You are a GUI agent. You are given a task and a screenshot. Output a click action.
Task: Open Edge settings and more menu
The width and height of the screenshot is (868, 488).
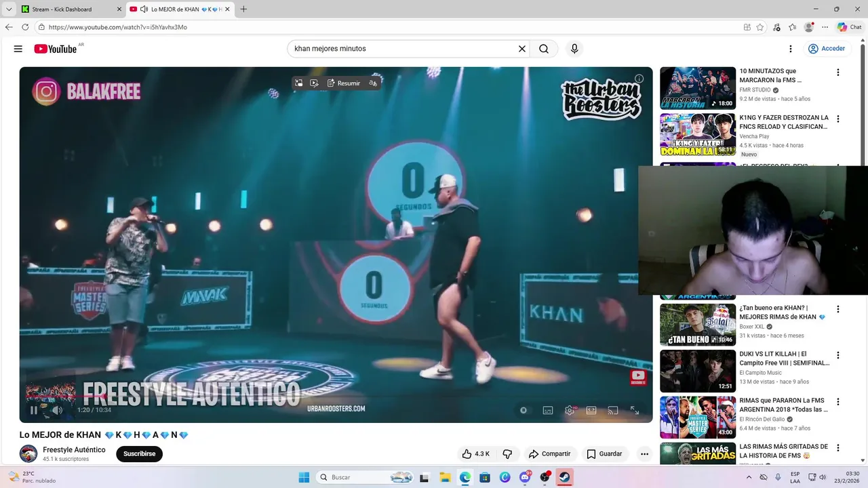(825, 27)
